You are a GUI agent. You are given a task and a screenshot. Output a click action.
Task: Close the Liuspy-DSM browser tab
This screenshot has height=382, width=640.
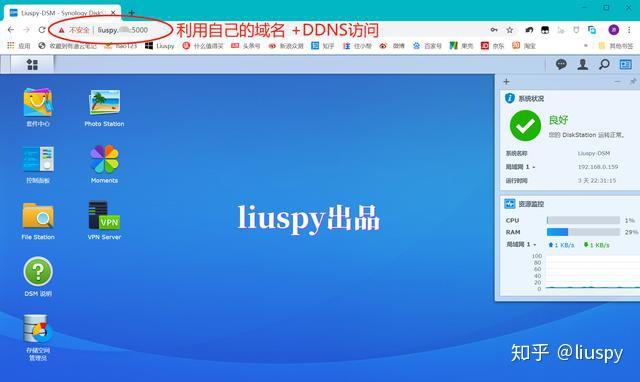coord(113,13)
